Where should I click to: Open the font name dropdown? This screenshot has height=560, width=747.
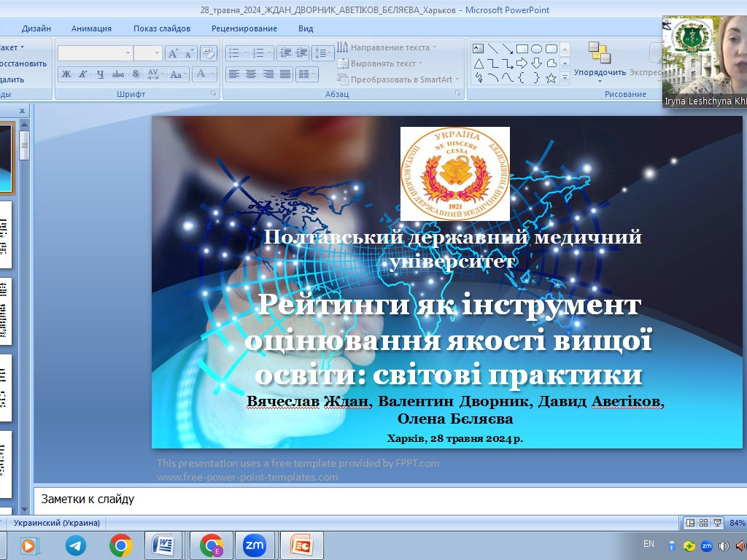coord(128,53)
